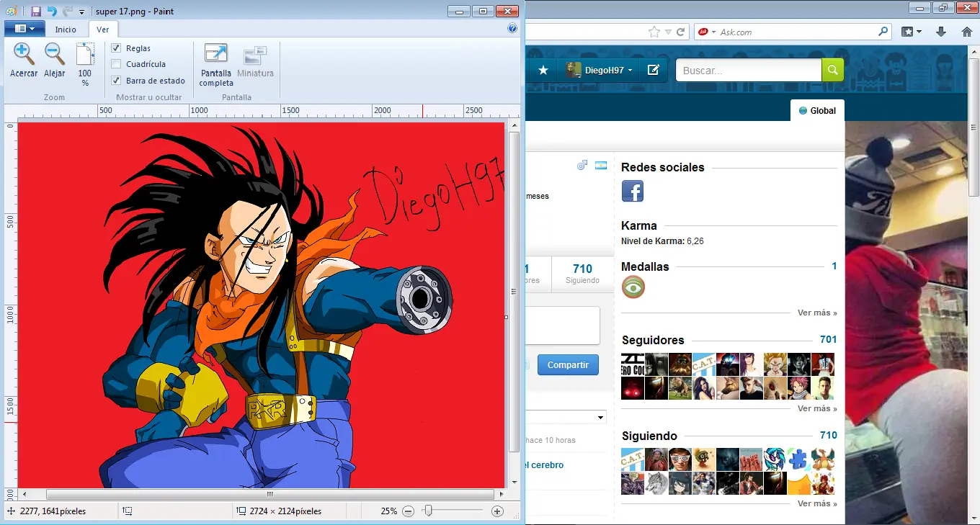Reload the page in the browser
This screenshot has height=525, width=980.
click(680, 32)
